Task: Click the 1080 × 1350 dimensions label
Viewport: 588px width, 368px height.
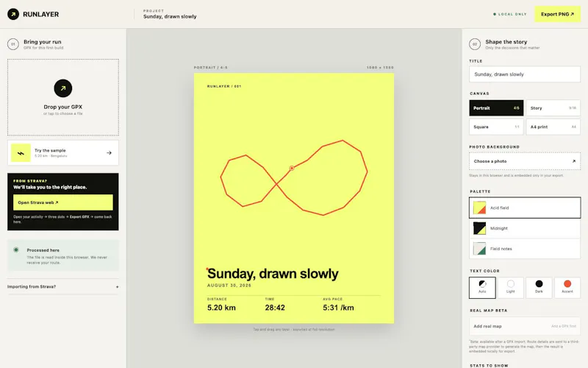Action: (x=380, y=68)
